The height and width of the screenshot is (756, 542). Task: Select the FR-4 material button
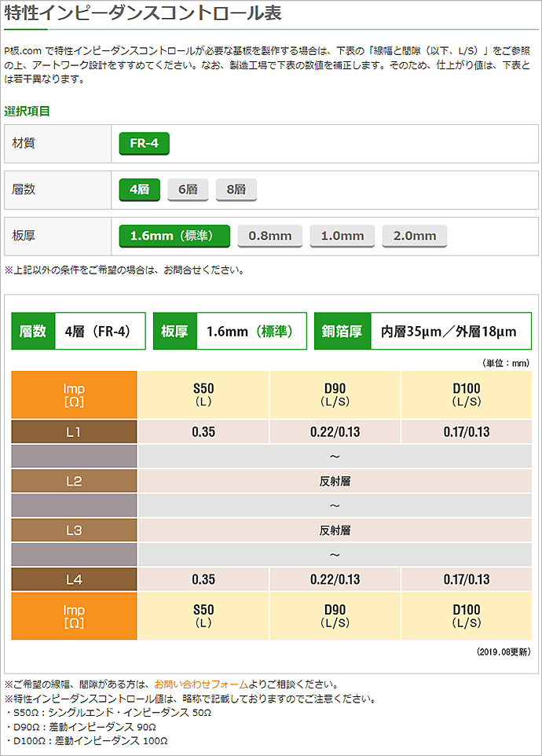click(x=144, y=144)
